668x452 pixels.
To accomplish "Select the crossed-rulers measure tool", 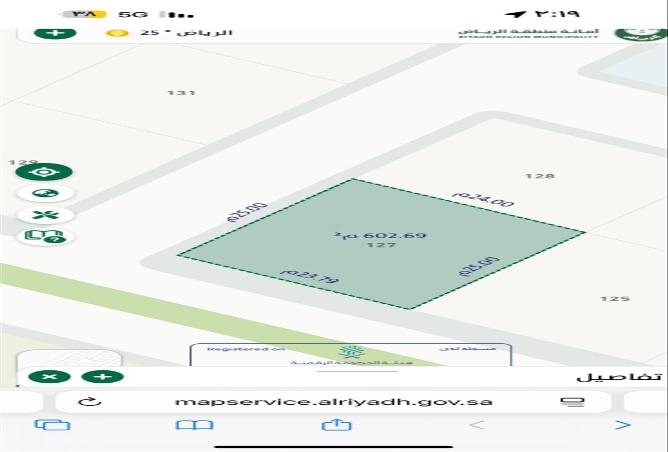I will [45, 215].
